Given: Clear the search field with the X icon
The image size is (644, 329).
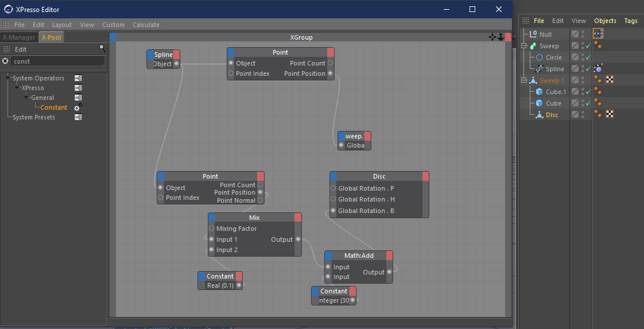Looking at the screenshot, I should pos(5,61).
